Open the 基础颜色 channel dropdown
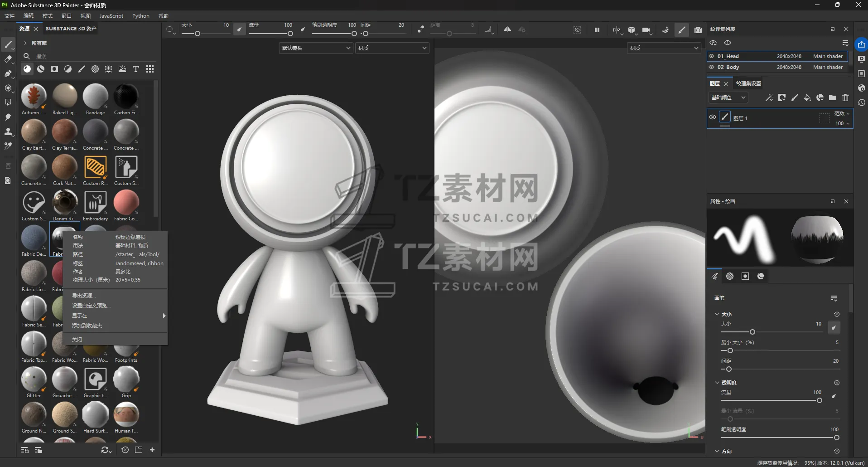This screenshot has height=467, width=868. [x=728, y=97]
